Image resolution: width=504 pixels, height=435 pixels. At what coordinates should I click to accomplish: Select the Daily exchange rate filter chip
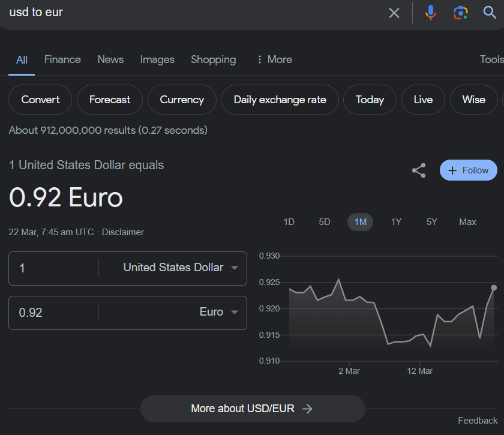click(x=280, y=100)
